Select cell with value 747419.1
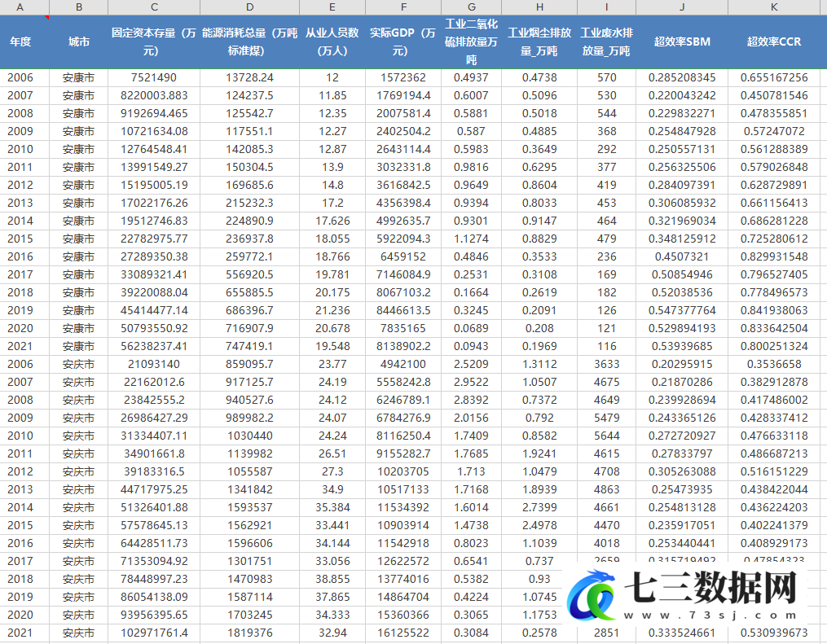 coord(249,346)
